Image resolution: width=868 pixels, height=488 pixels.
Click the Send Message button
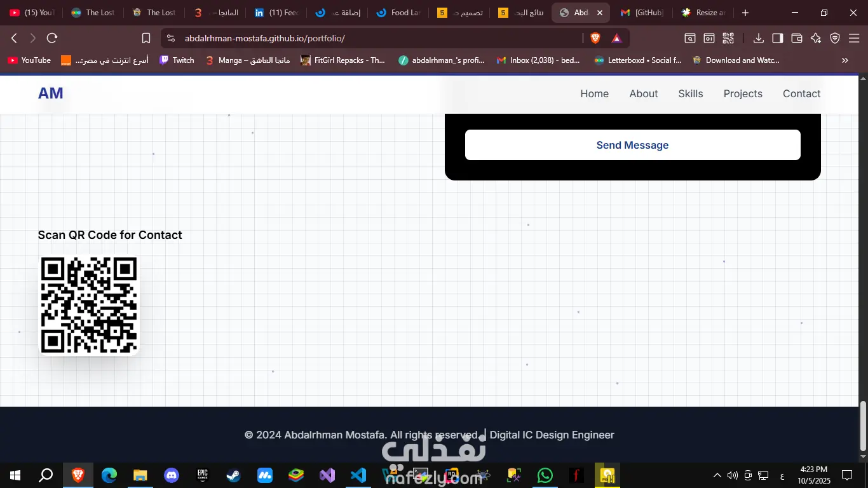[x=632, y=145]
